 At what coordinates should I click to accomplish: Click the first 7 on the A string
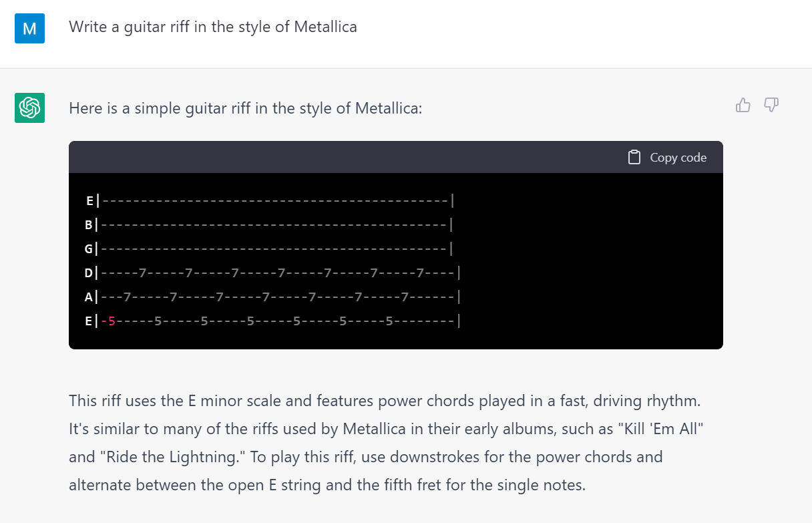pyautogui.click(x=127, y=297)
